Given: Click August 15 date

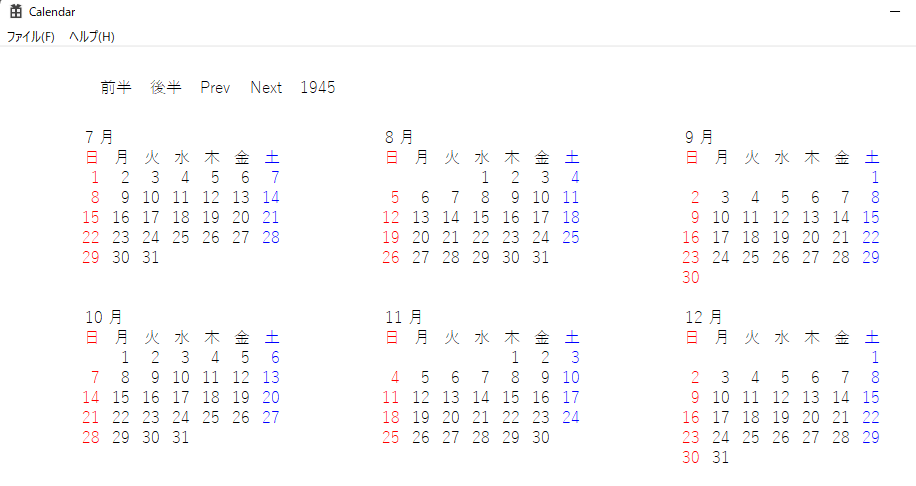Looking at the screenshot, I should pyautogui.click(x=481, y=217).
